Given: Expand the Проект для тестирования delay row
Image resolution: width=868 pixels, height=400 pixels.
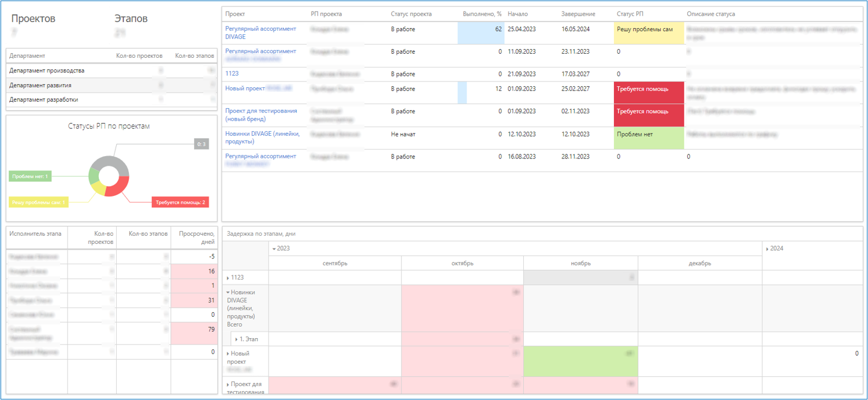Looking at the screenshot, I should pyautogui.click(x=228, y=384).
